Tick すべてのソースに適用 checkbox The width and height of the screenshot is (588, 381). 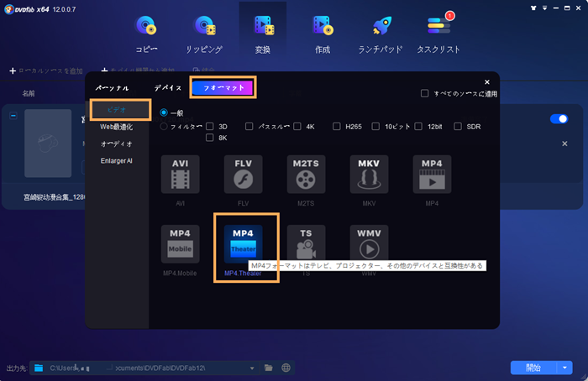(x=425, y=93)
